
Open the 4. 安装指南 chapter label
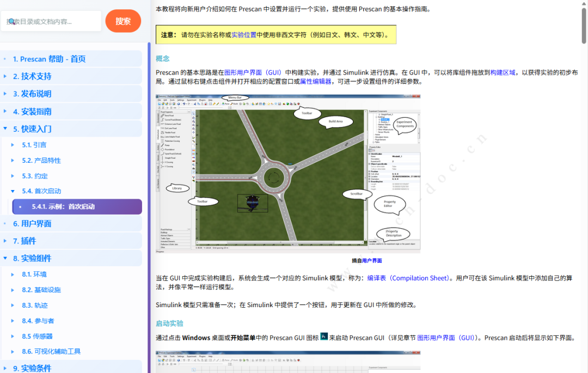[32, 111]
